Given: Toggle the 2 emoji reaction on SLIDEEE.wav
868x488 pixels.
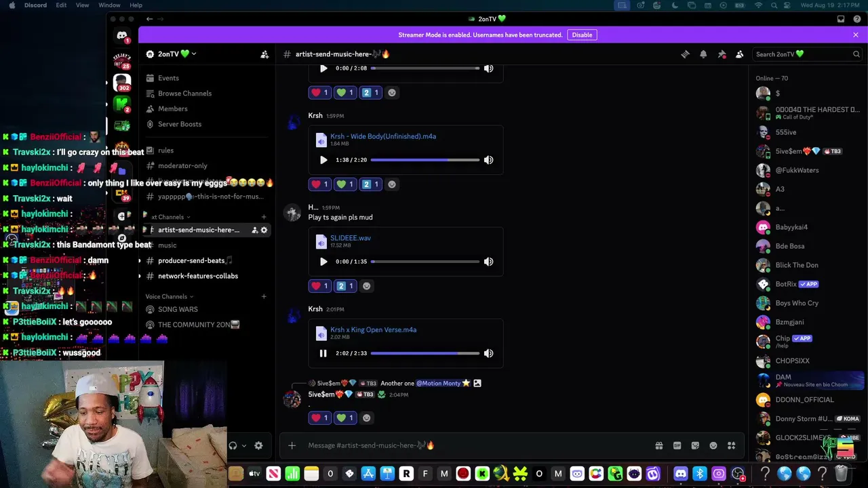Looking at the screenshot, I should pos(344,286).
